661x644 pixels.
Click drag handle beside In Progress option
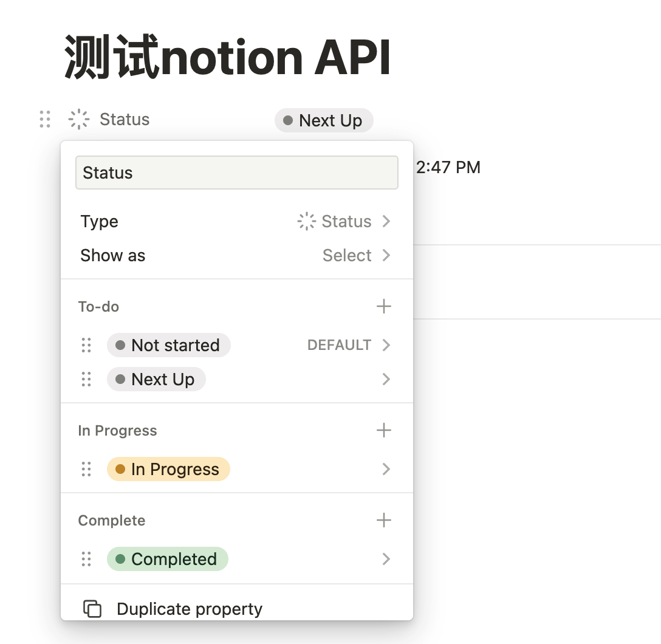coord(86,469)
